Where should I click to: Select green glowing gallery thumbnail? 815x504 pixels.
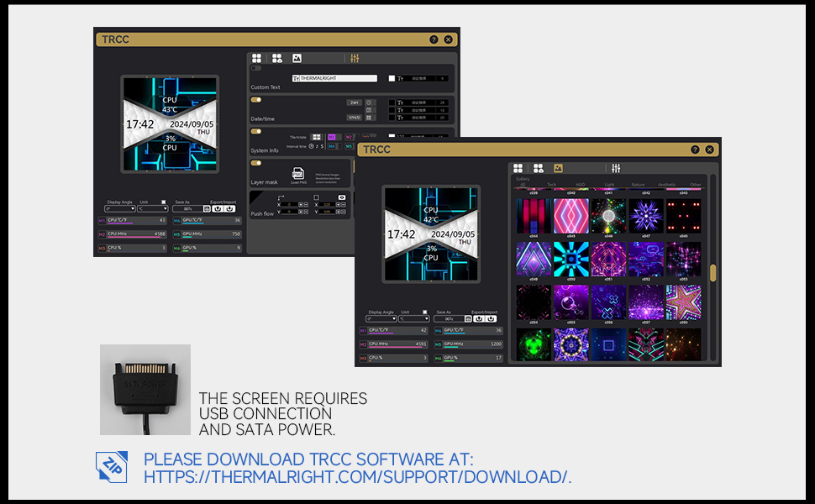point(534,344)
